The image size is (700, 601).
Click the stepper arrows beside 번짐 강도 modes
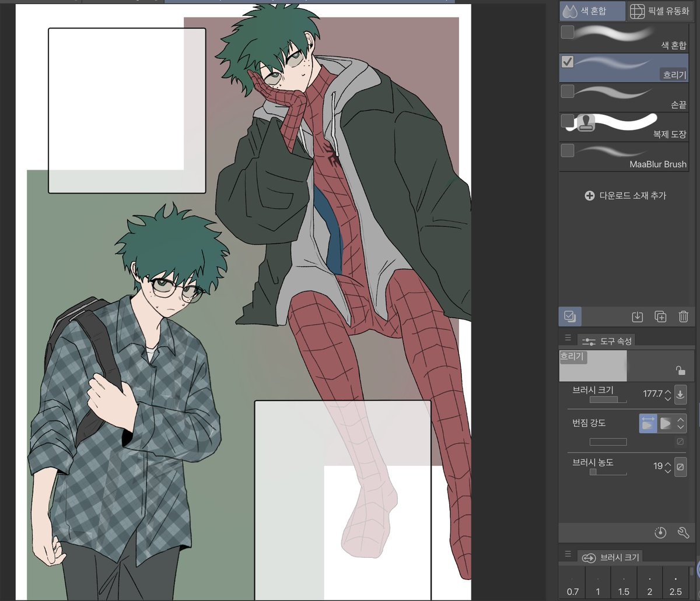(x=680, y=423)
